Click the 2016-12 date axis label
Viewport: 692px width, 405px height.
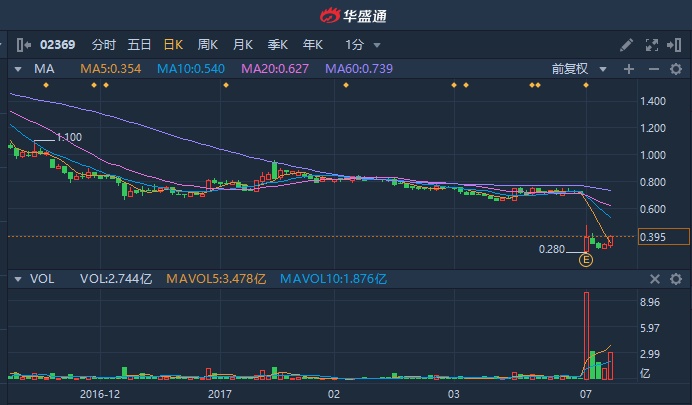[100, 394]
